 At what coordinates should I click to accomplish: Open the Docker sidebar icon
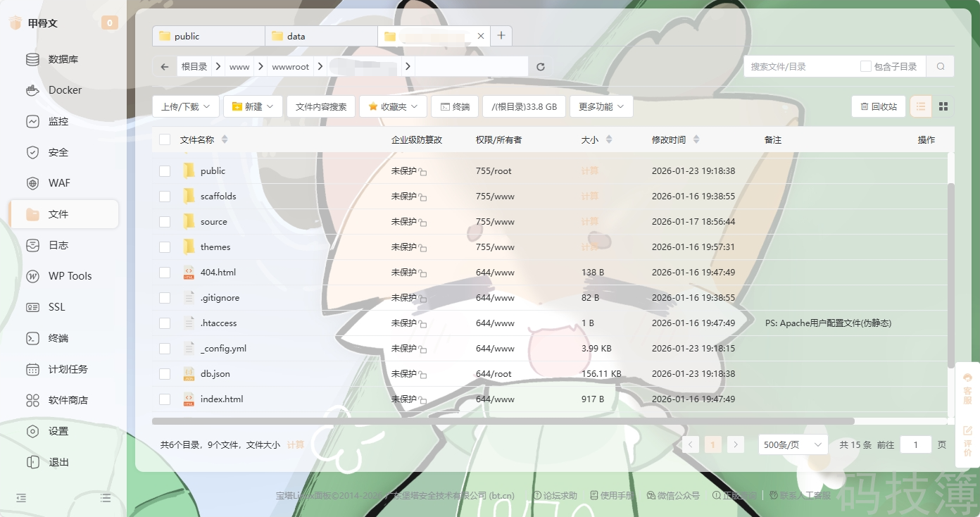click(x=32, y=90)
